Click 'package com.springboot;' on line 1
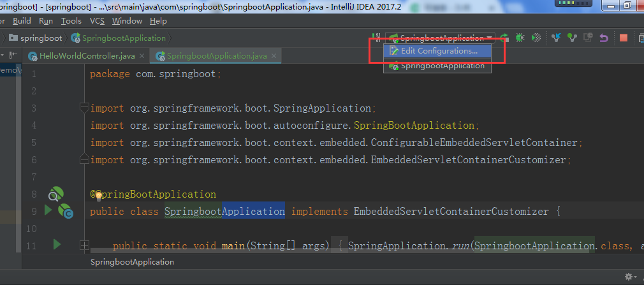The width and height of the screenshot is (644, 285). click(x=156, y=75)
